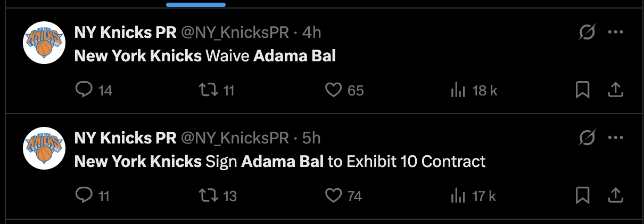Bookmark the Waive Adama Bal tweet
The width and height of the screenshot is (644, 224).
pos(583,90)
